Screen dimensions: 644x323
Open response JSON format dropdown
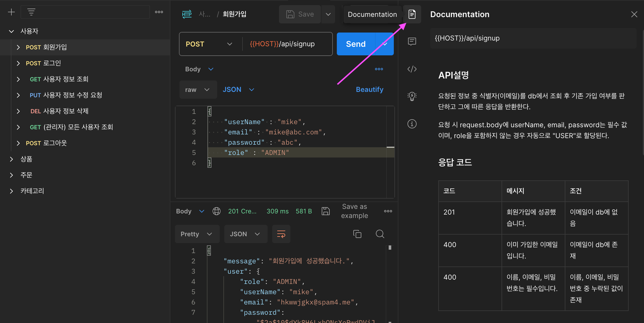point(246,234)
